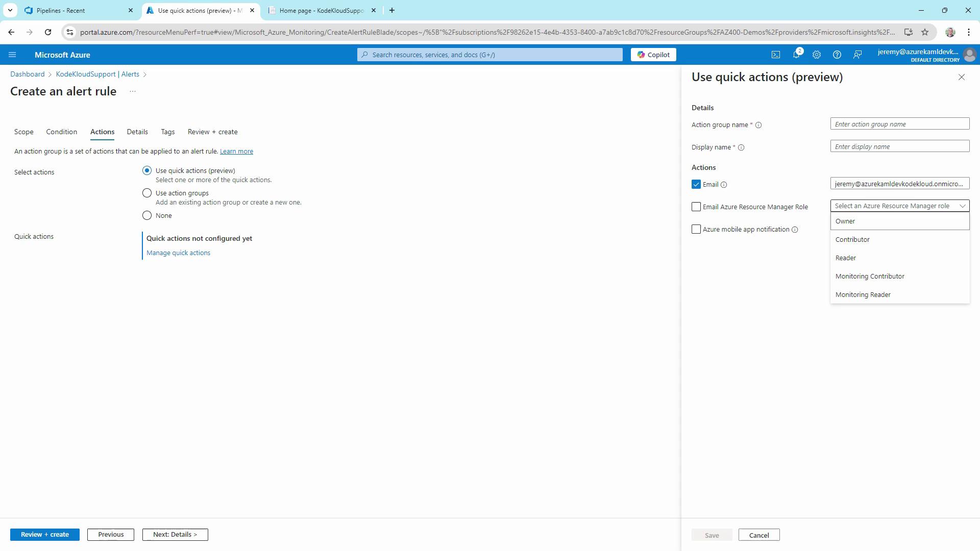Screen dimensions: 980x551
Task: Enable Azure mobile app notification checkbox
Action: [x=696, y=229]
